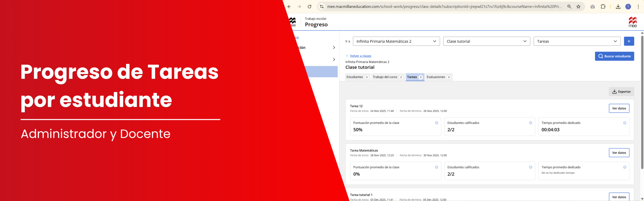Click the browser forward arrow
The width and height of the screenshot is (644, 201).
[x=299, y=7]
